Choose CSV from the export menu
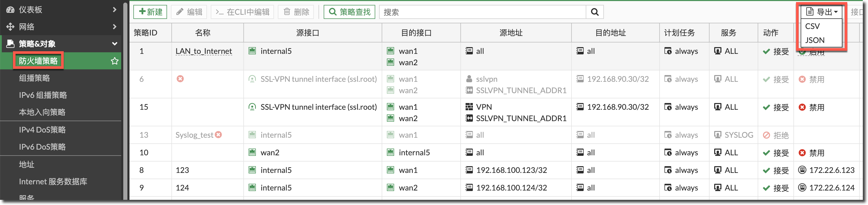 [x=812, y=26]
